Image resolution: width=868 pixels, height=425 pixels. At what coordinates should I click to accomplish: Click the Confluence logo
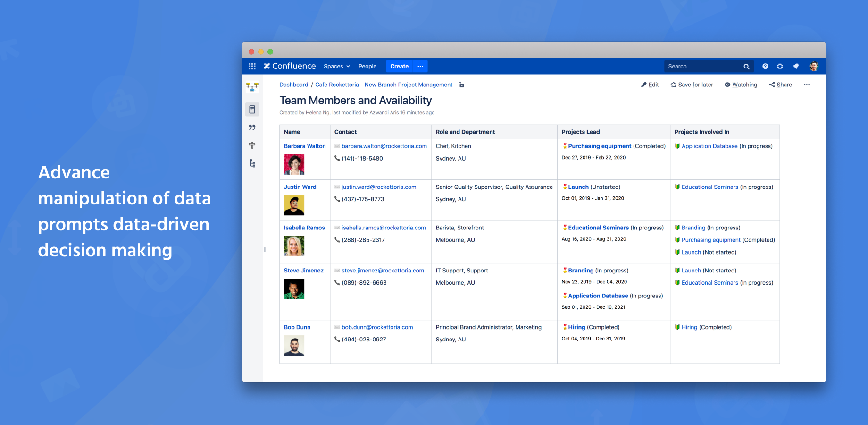click(290, 66)
